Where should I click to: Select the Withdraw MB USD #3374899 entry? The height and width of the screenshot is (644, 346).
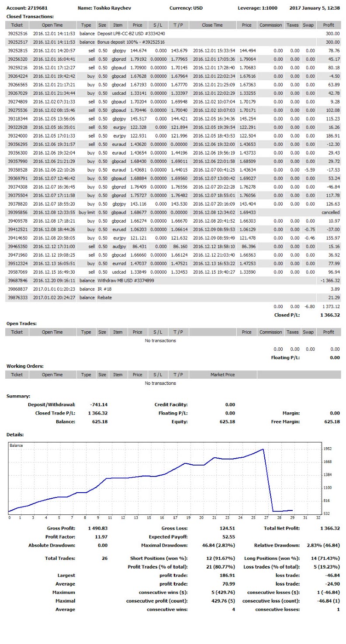point(125,280)
